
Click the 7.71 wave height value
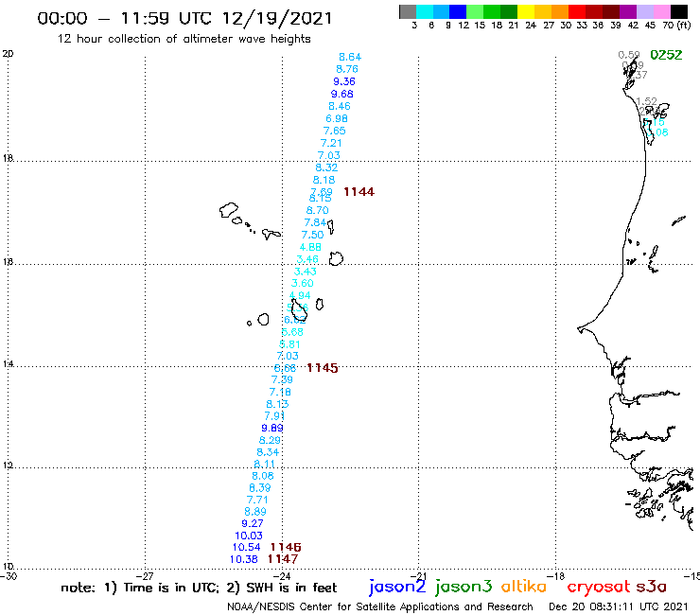pos(257,501)
